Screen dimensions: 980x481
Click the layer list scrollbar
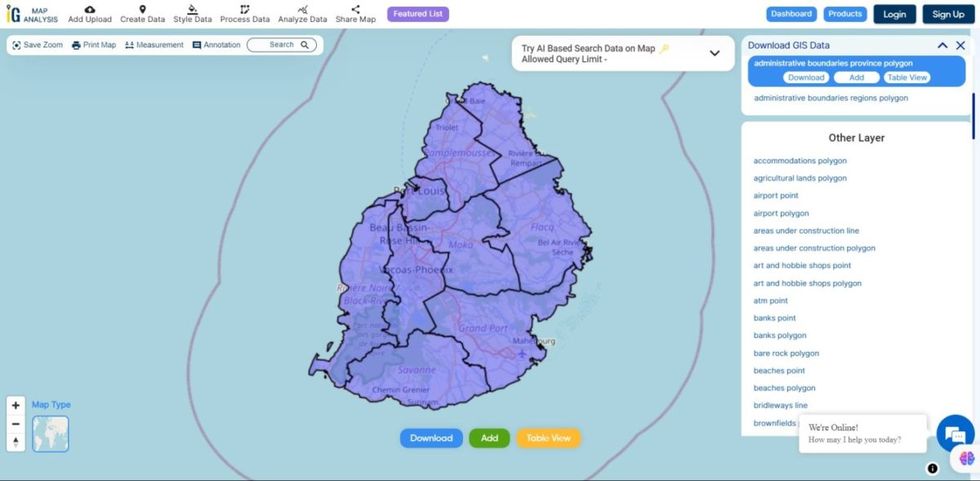pyautogui.click(x=973, y=116)
